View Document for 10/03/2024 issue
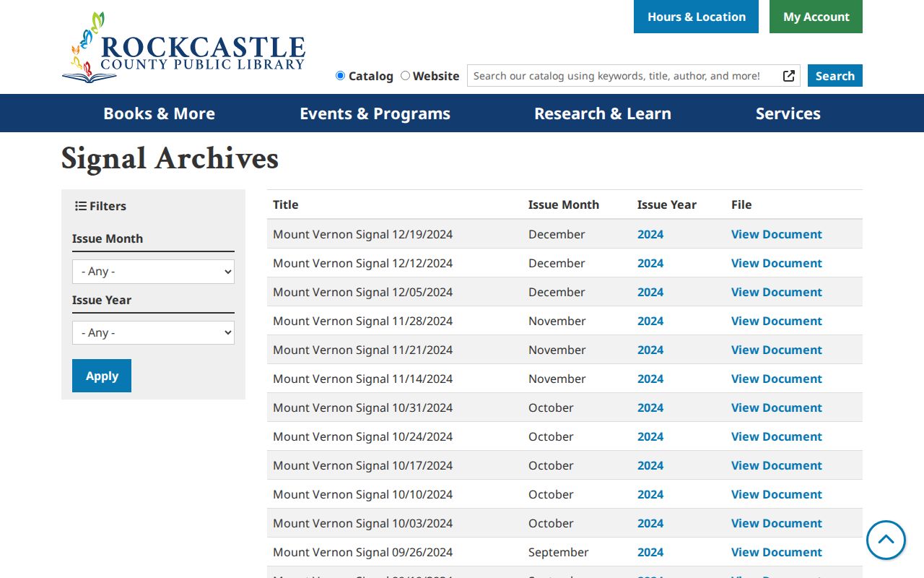The height and width of the screenshot is (578, 924). [777, 523]
